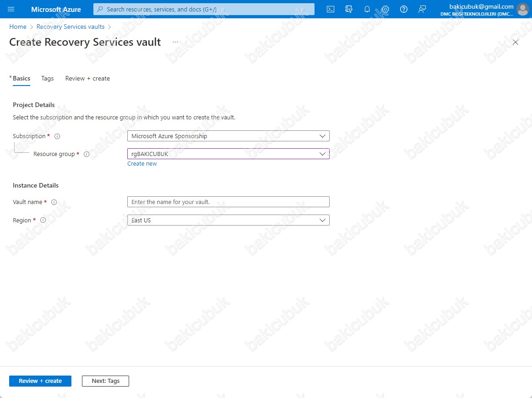Click the Instance Details heading
This screenshot has height=398, width=532.
click(36, 185)
